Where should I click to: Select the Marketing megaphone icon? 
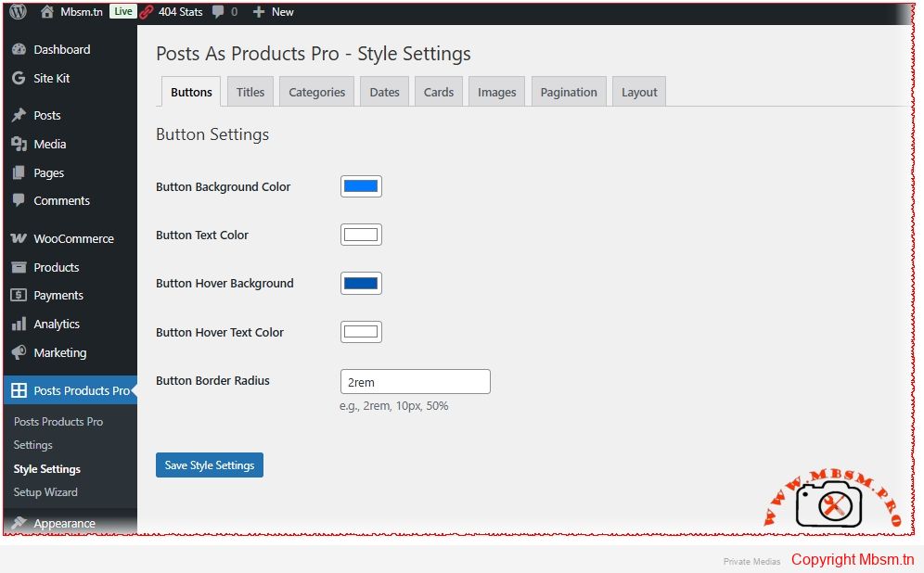tap(20, 352)
